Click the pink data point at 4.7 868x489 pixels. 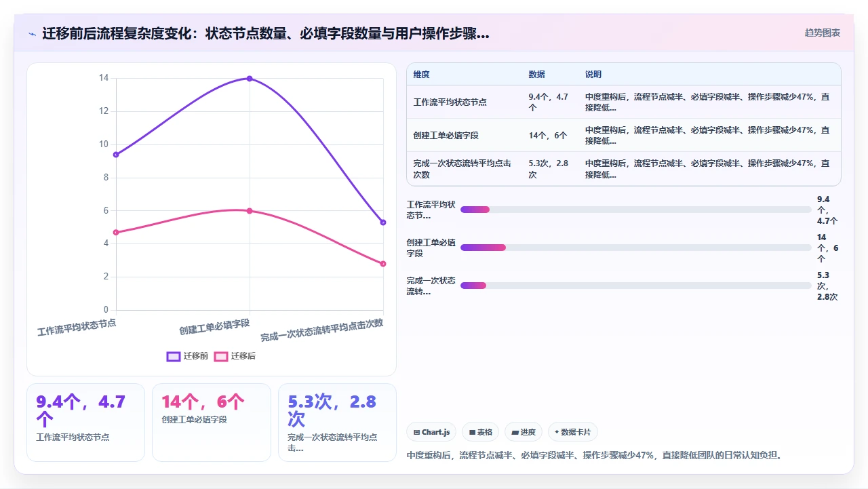(116, 233)
